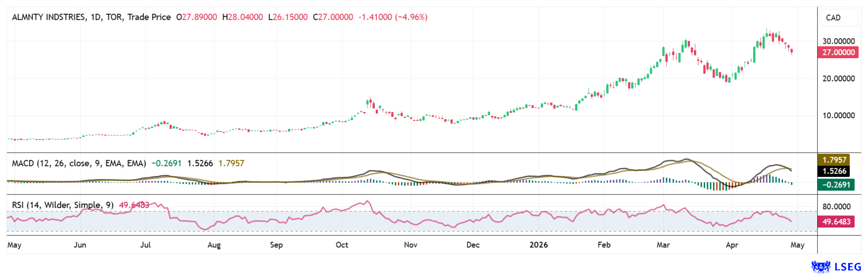The height and width of the screenshot is (274, 868).
Task: Click the 2026 label on time axis
Action: coord(538,245)
